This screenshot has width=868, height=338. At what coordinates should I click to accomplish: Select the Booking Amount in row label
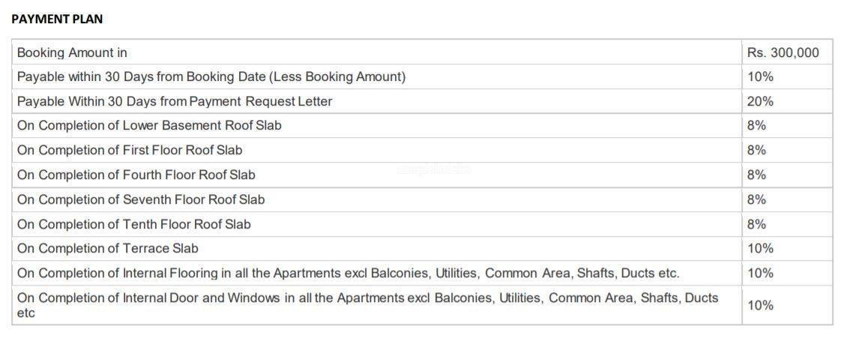[x=72, y=52]
